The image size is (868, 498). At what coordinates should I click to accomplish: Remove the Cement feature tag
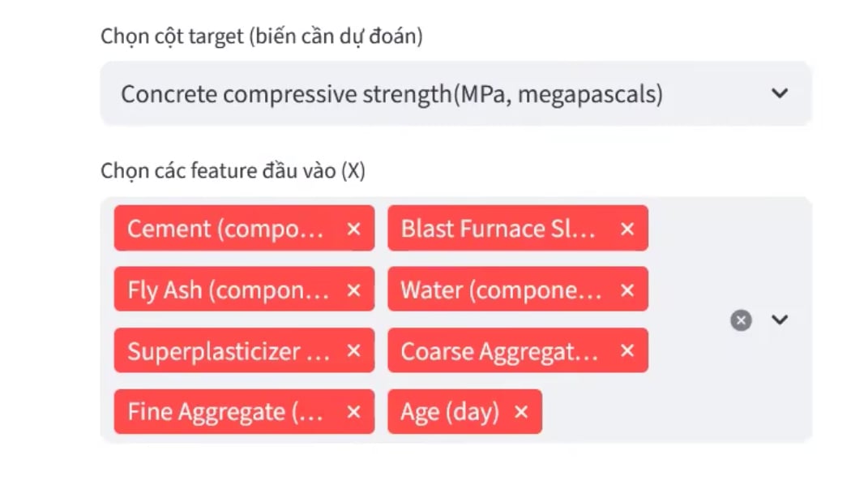pos(353,230)
